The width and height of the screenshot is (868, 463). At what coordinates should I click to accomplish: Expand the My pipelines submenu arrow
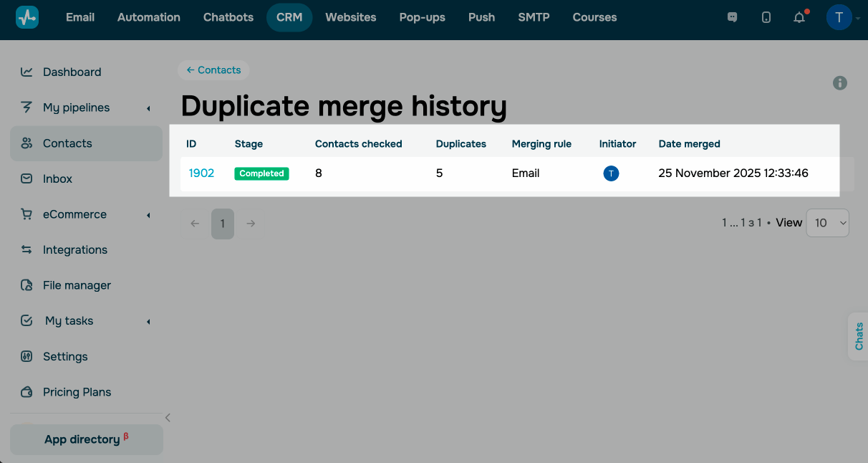pyautogui.click(x=148, y=108)
